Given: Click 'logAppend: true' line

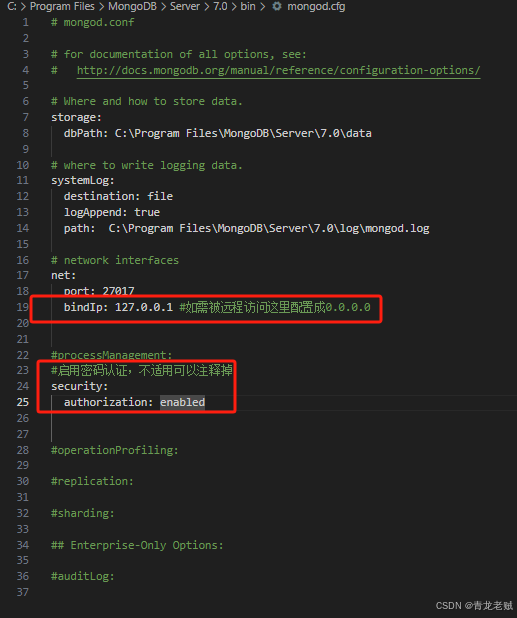Looking at the screenshot, I should [112, 212].
